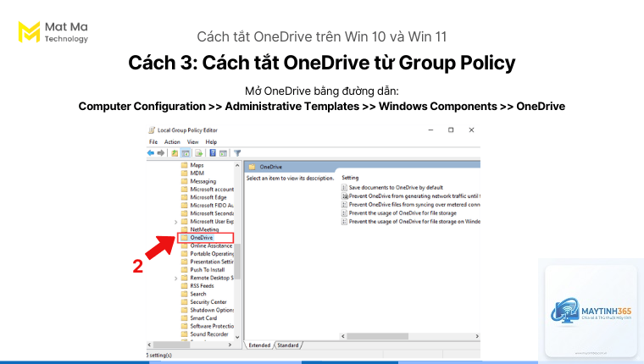Screen dimensions: 644x364
Task: Click icon of Prevent syncing over metered connections
Action: 344,204
